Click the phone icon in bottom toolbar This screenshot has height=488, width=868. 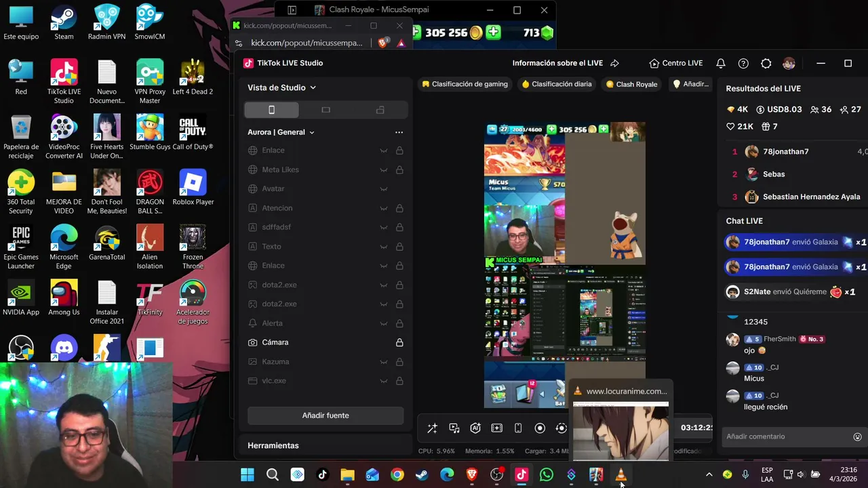(x=518, y=428)
